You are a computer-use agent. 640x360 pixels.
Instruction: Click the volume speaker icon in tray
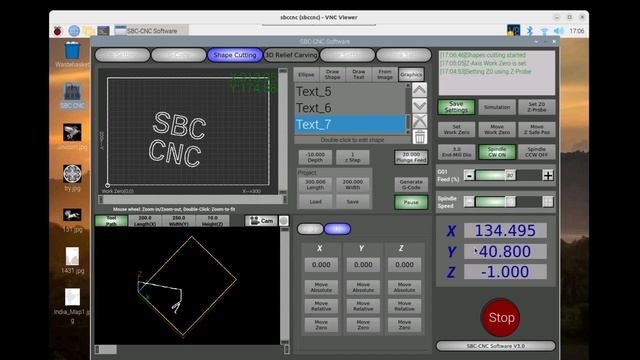(558, 31)
